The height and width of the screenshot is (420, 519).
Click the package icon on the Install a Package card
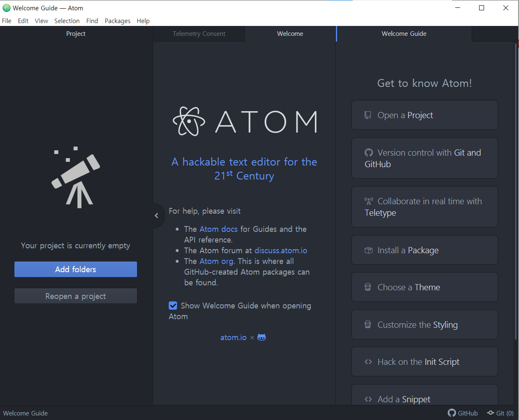(368, 250)
